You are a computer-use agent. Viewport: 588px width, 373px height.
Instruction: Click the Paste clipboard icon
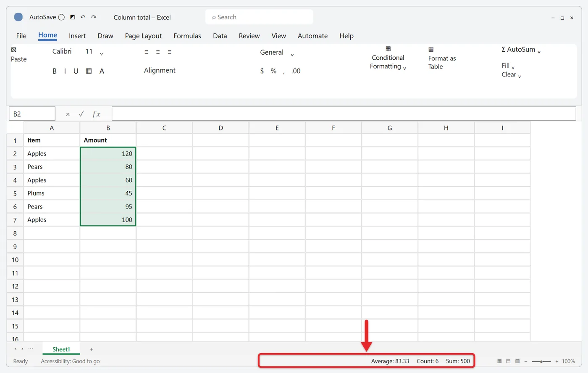[x=13, y=50]
